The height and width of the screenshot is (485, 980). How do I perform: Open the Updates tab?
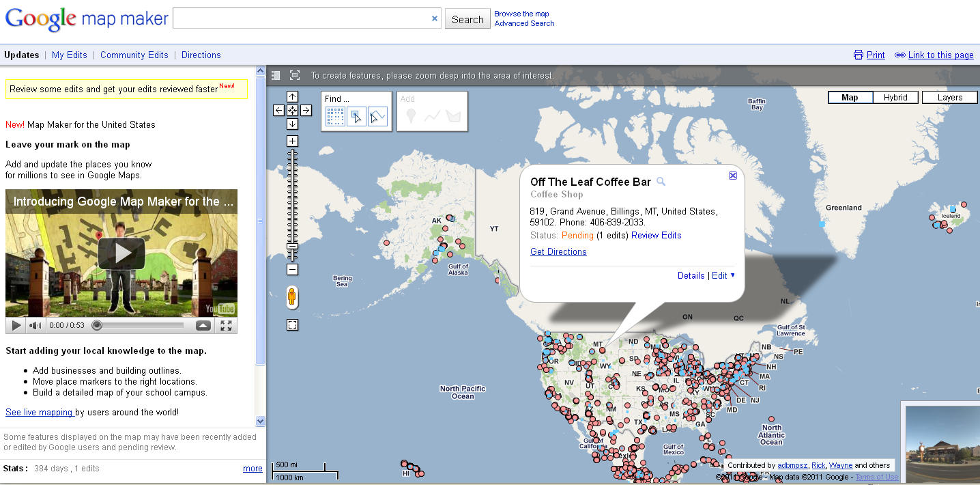click(x=22, y=55)
